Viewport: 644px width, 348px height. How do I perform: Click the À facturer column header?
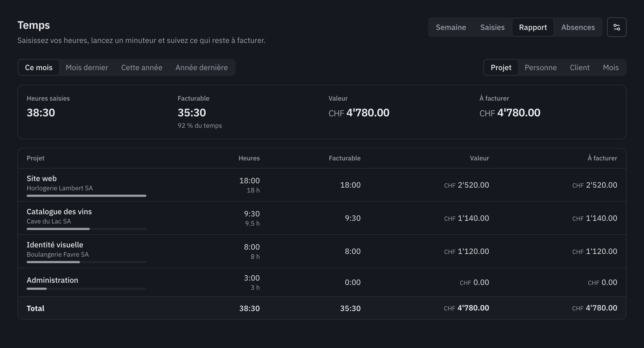[602, 158]
